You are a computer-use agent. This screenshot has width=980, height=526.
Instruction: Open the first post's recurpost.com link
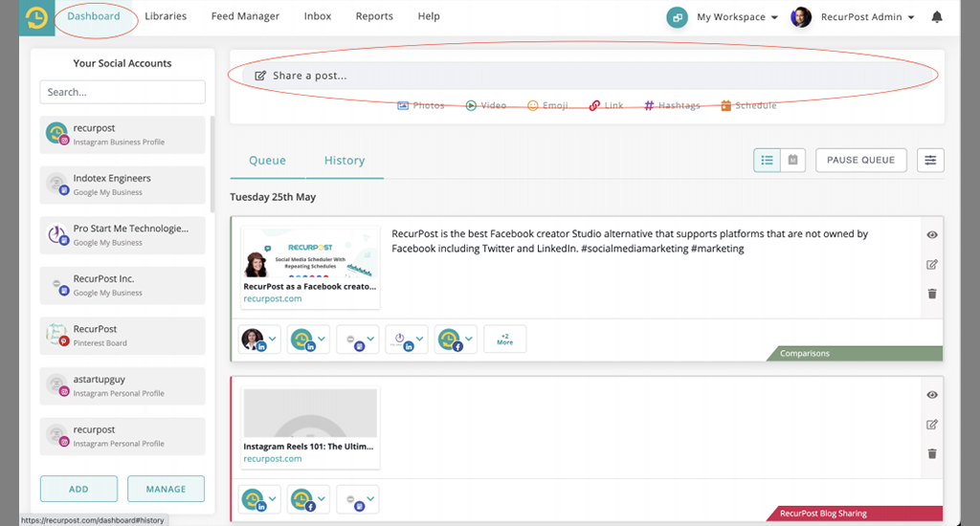pyautogui.click(x=273, y=298)
